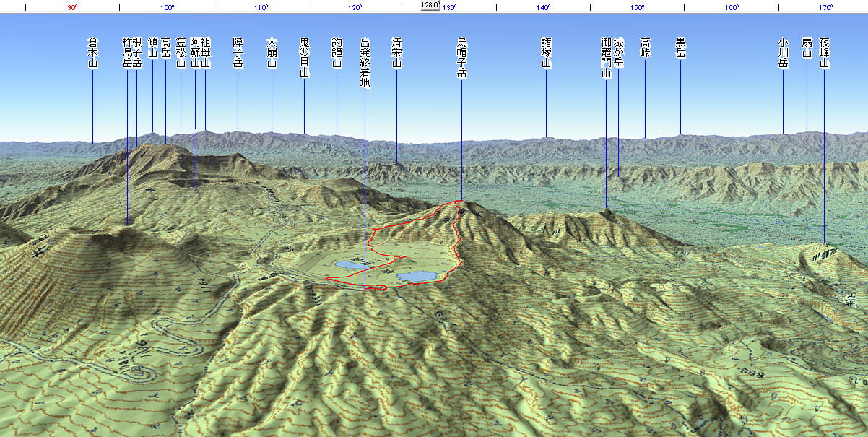
Task: Click the 清栄山 label
Action: coord(396,53)
